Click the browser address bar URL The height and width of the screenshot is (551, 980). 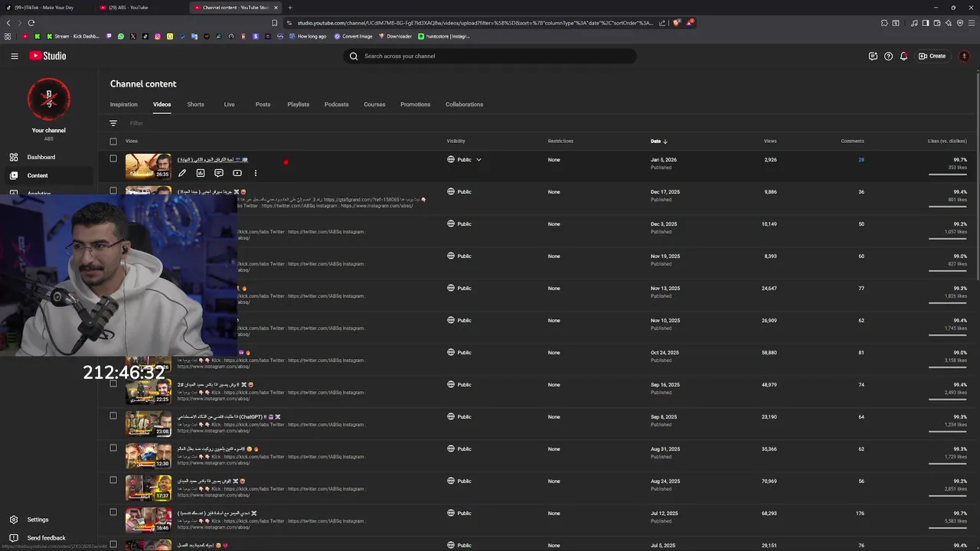pyautogui.click(x=475, y=23)
